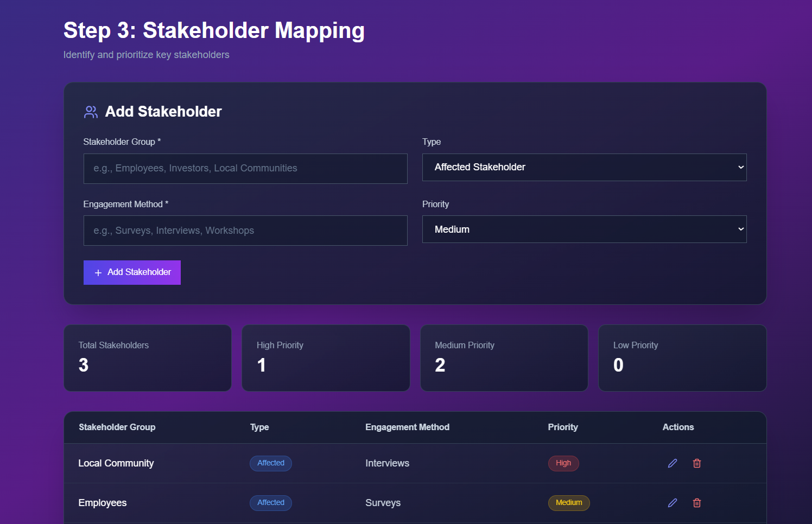
Task: Click the High priority badge
Action: coord(563,463)
